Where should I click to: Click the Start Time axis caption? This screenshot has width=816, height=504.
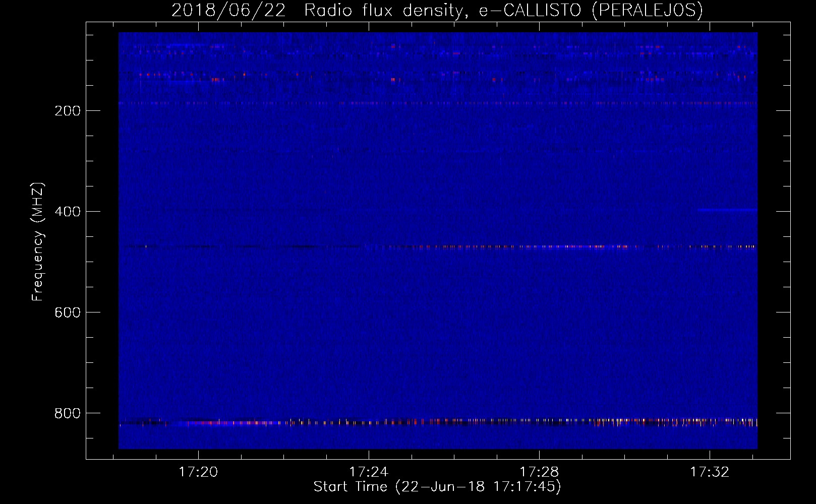(x=437, y=487)
